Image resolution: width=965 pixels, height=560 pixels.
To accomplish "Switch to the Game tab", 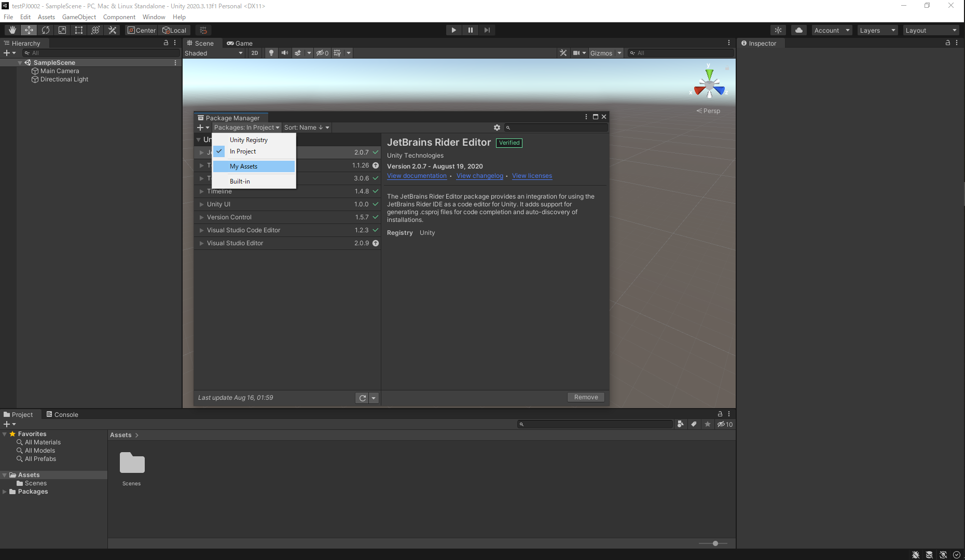I will [x=240, y=43].
